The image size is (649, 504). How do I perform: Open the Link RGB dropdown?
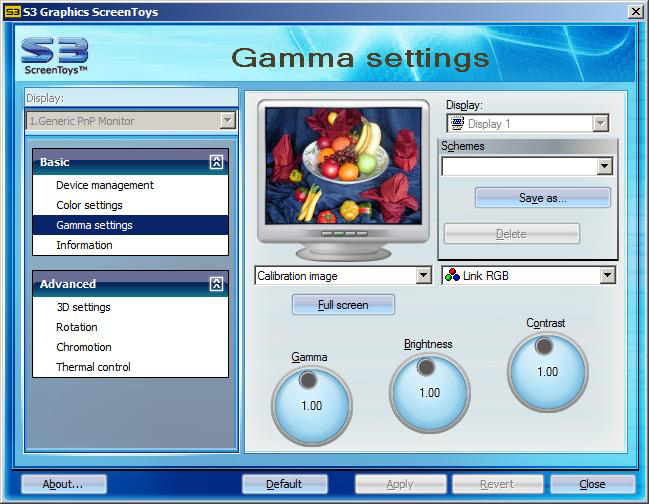(x=607, y=276)
